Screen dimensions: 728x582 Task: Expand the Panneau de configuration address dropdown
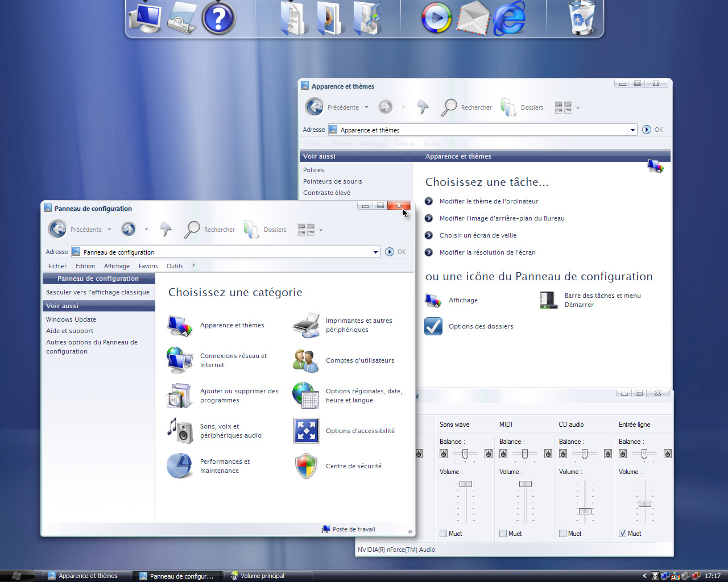click(375, 252)
